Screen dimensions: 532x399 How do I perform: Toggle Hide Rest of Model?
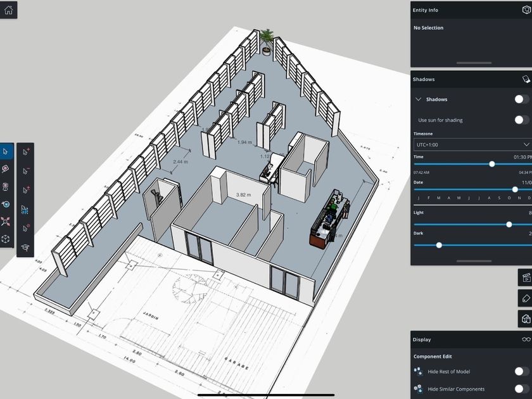click(521, 372)
